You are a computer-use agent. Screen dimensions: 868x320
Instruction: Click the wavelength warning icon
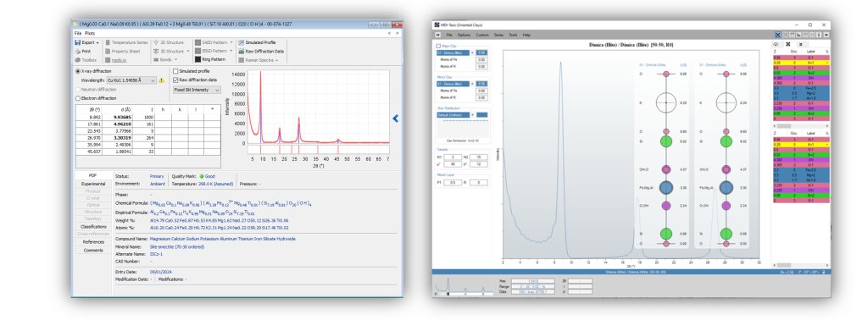tap(162, 80)
